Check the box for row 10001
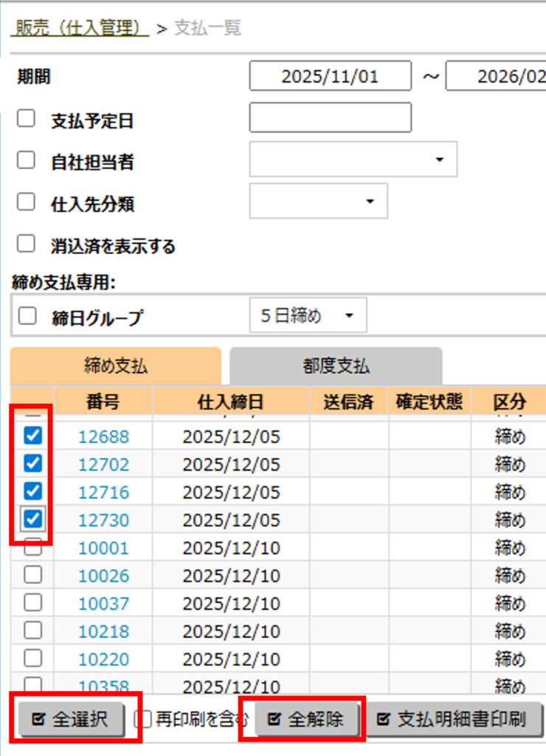 coord(32,547)
